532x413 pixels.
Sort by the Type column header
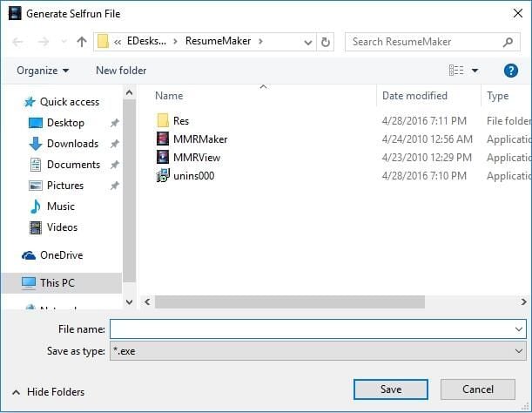pyautogui.click(x=498, y=96)
